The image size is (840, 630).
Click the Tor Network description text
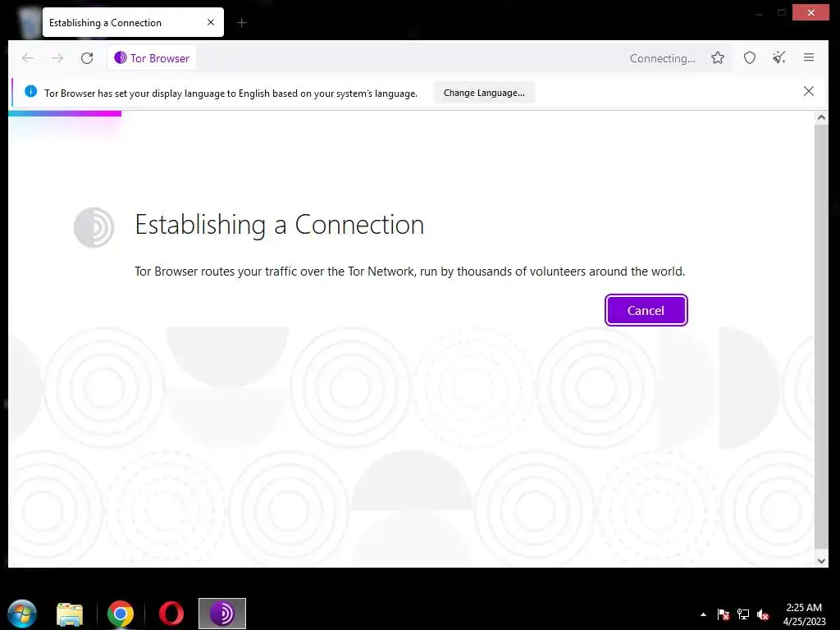coord(409,272)
